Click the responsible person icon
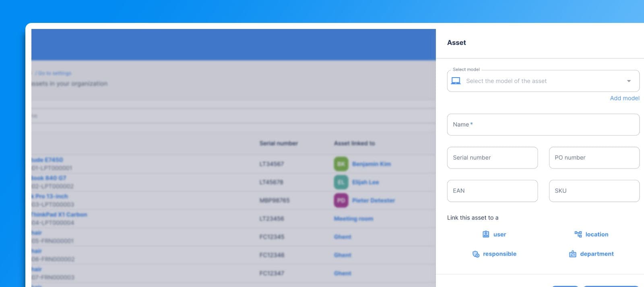 pos(476,254)
